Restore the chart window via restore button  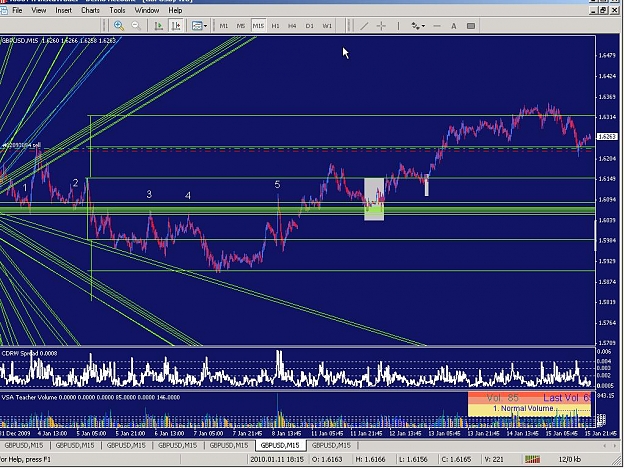[x=603, y=10]
